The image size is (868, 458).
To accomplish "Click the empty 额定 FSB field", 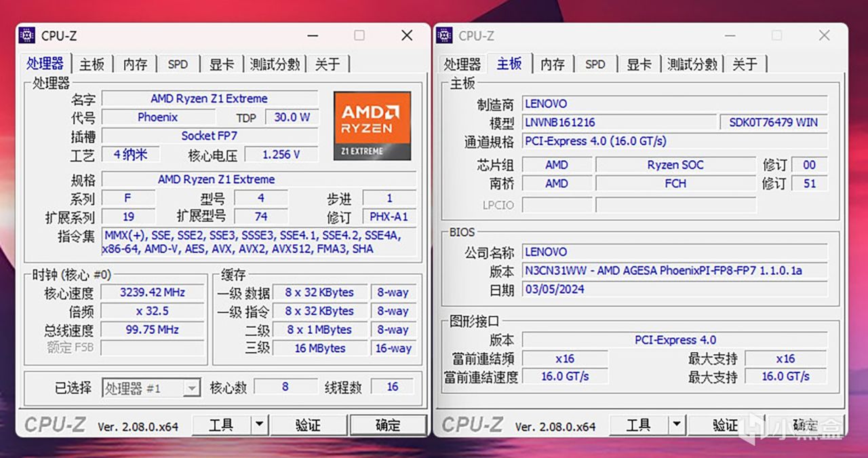I will click(153, 348).
